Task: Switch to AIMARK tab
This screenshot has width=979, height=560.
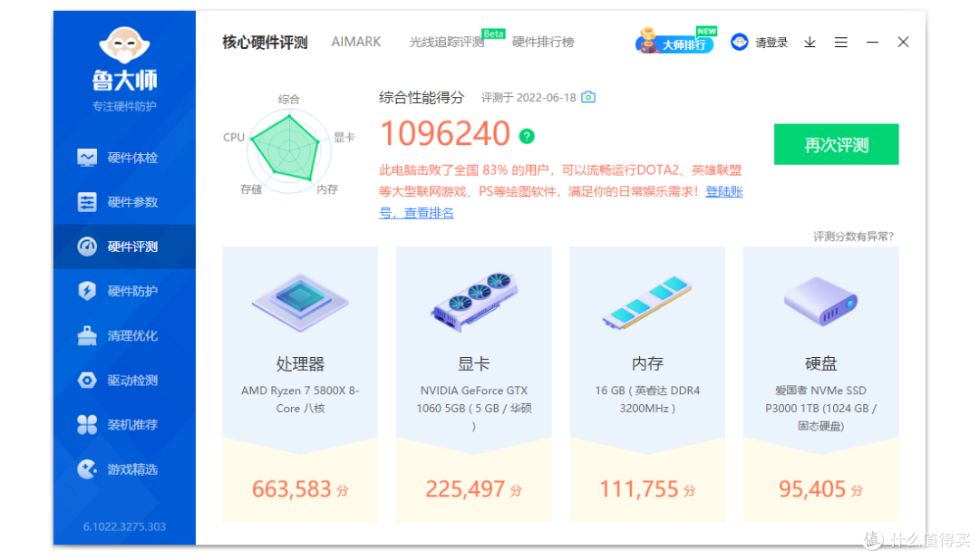Action: [x=356, y=42]
